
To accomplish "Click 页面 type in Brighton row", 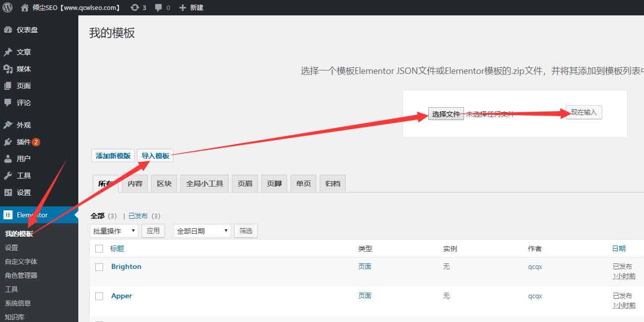I will click(x=365, y=266).
